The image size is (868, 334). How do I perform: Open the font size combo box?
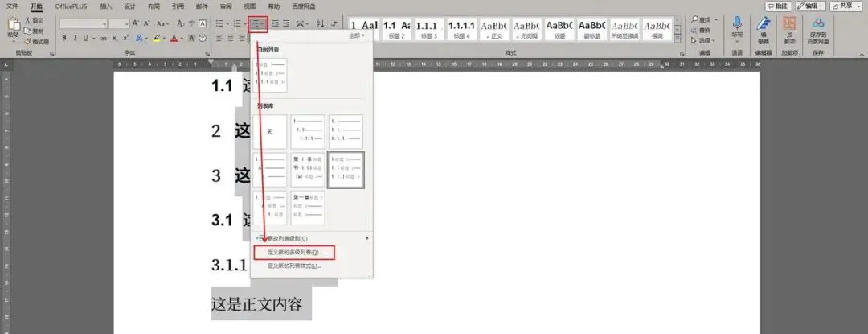click(119, 24)
